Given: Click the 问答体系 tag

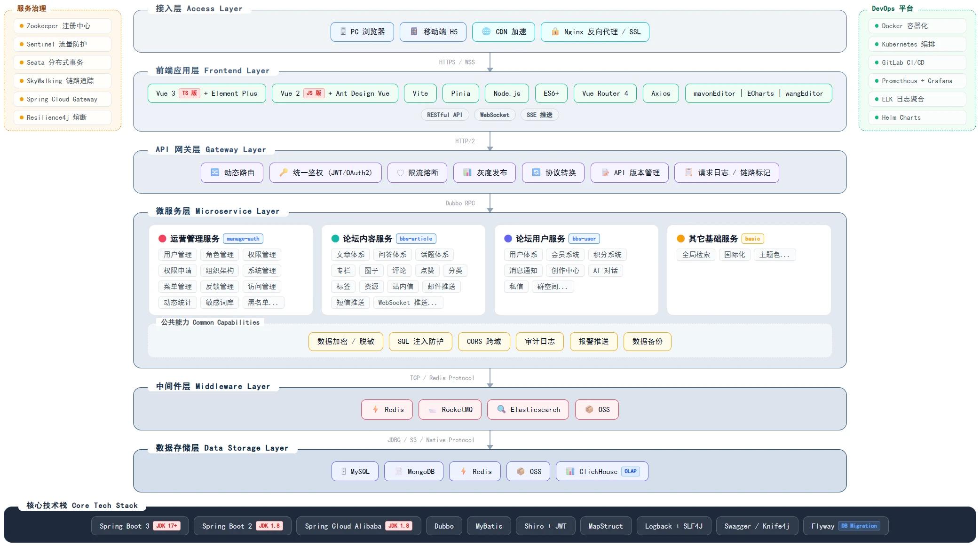Looking at the screenshot, I should [x=393, y=255].
